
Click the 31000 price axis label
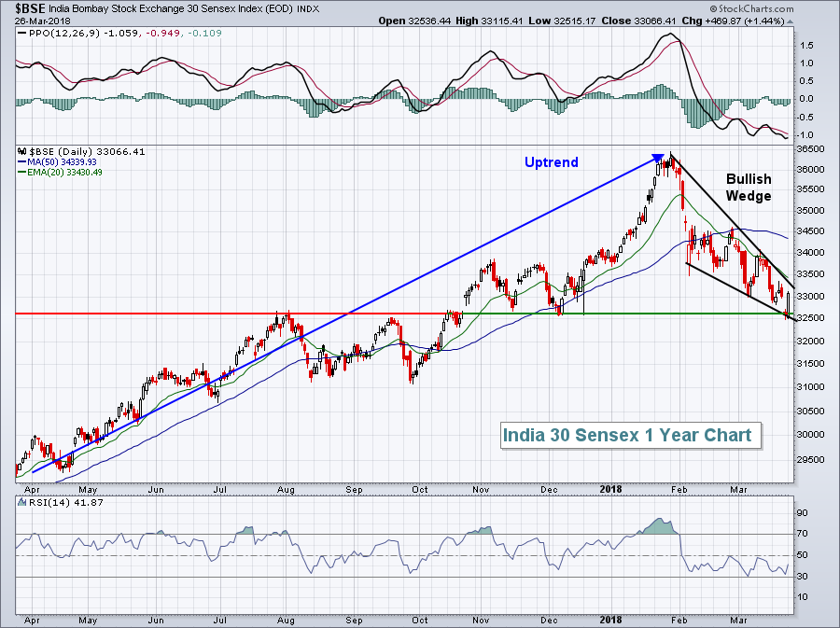809,387
